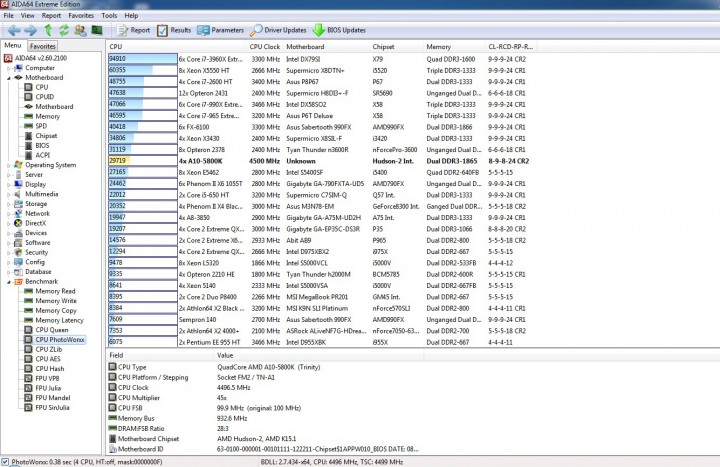
Task: Collapse the Benchmark tree node
Action: click(x=8, y=281)
